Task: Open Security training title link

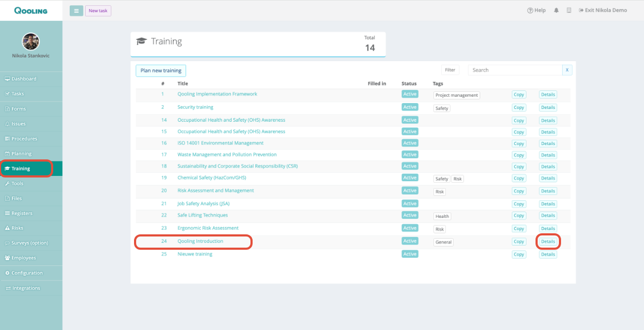Action: [x=195, y=107]
